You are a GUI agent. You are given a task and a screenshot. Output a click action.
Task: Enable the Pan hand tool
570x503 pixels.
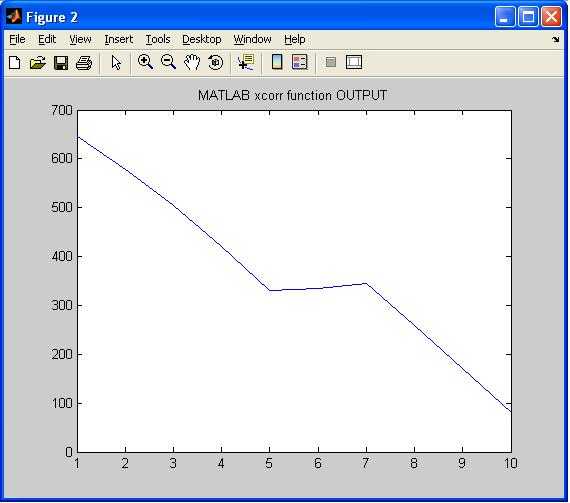coord(192,62)
